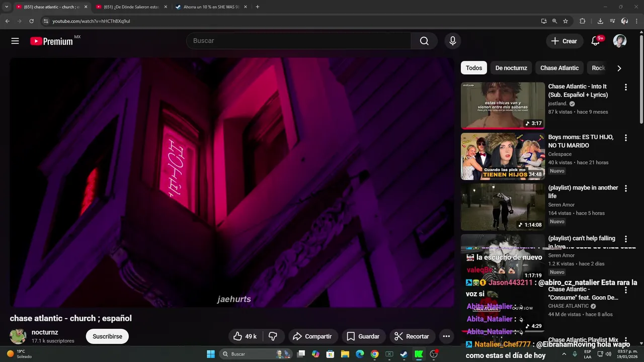The height and width of the screenshot is (362, 644).
Task: Go back in browser history
Action: pyautogui.click(x=7, y=21)
